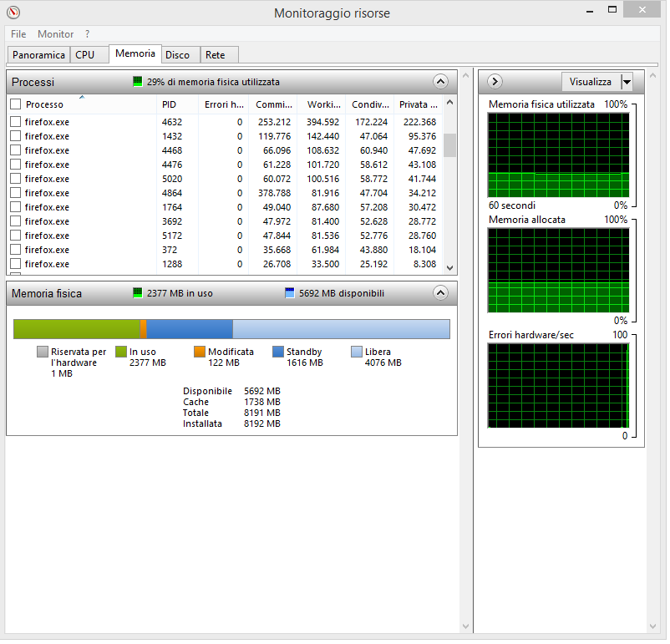Check the box for firefox.exe PID 1432

pos(16,136)
